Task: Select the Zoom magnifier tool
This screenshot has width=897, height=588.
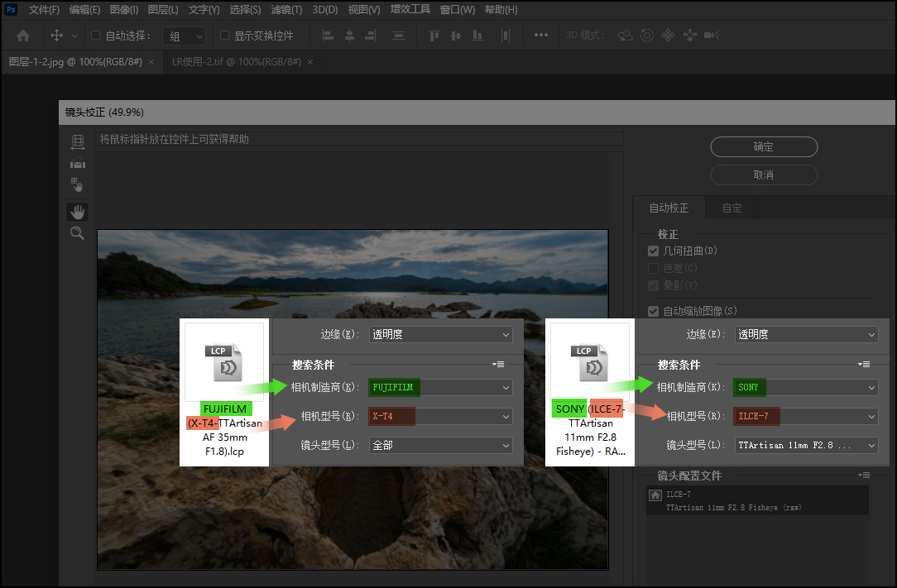Action: (x=77, y=233)
